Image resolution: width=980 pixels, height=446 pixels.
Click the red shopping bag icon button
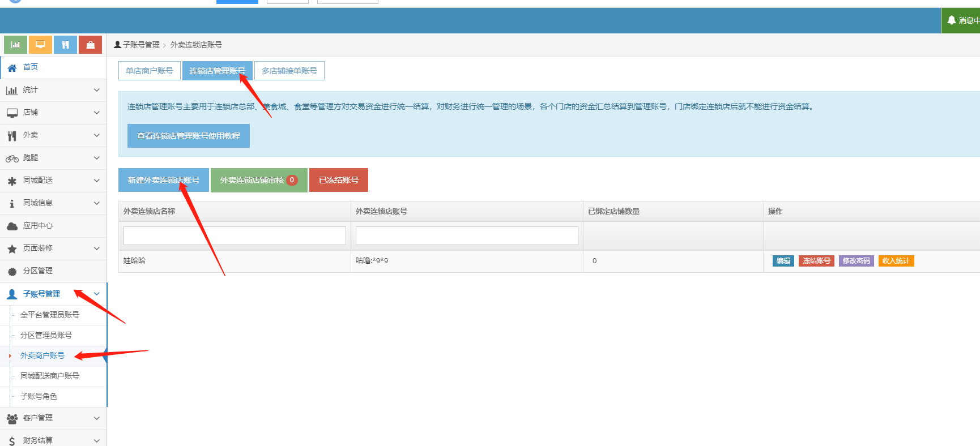91,45
